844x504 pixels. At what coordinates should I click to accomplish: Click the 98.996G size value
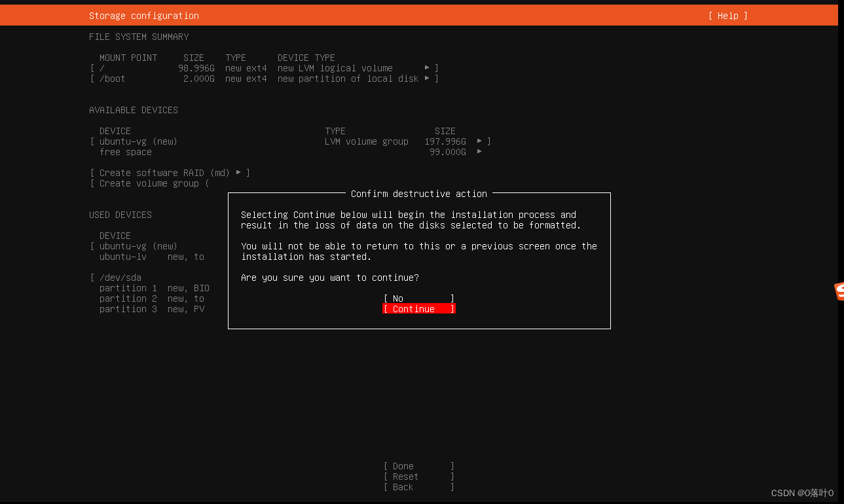pyautogui.click(x=196, y=68)
